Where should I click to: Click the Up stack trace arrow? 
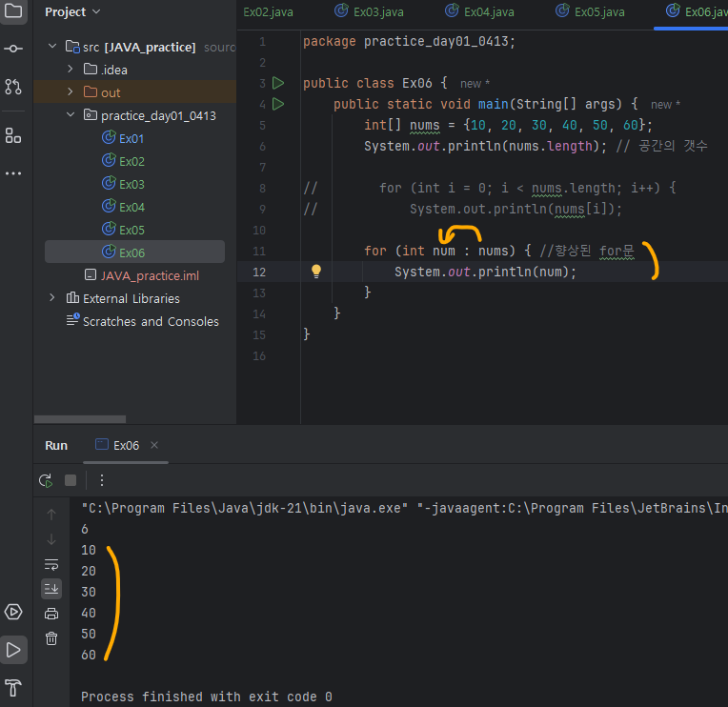51,515
